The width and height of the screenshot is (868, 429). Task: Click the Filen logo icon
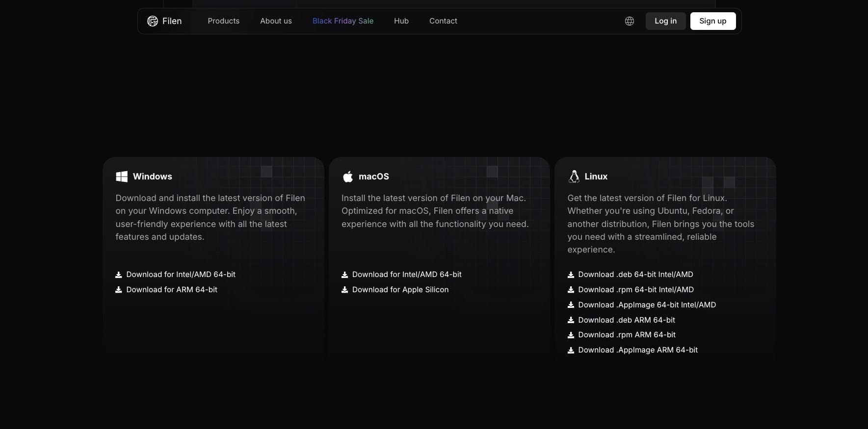[153, 21]
